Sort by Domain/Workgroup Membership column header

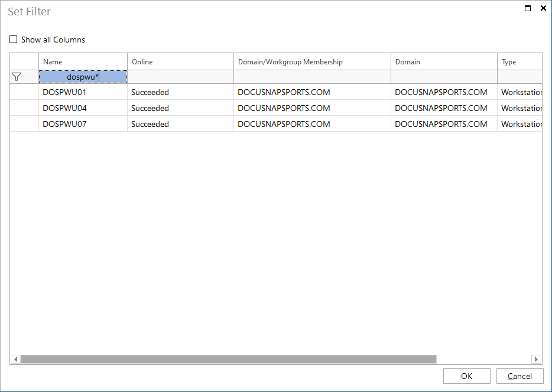pos(312,61)
